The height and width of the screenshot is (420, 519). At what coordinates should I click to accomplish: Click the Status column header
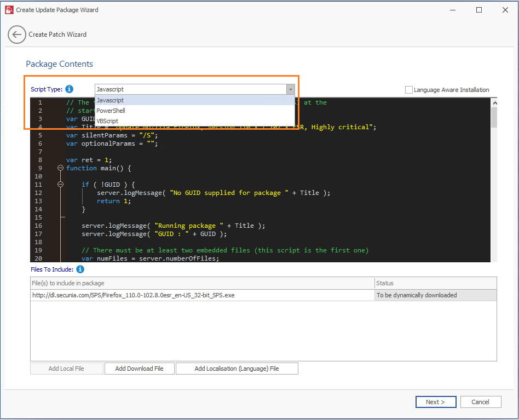[x=436, y=283]
